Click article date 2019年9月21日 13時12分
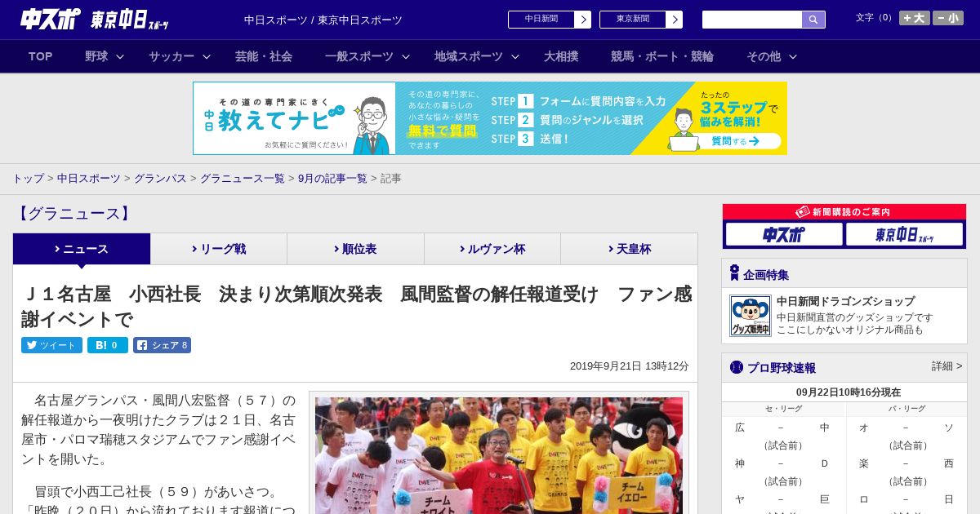 click(x=629, y=366)
